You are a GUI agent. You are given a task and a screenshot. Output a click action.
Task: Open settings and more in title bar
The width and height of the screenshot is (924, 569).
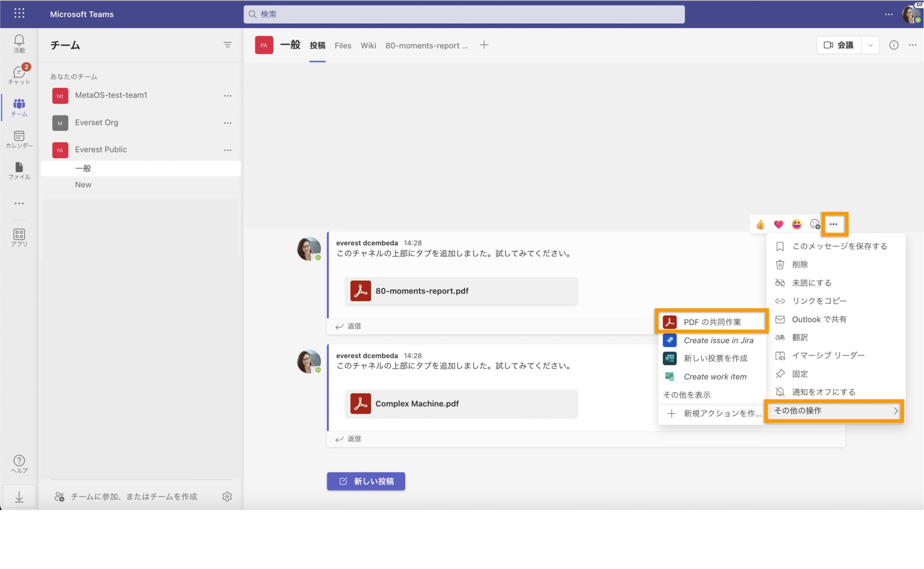click(888, 14)
